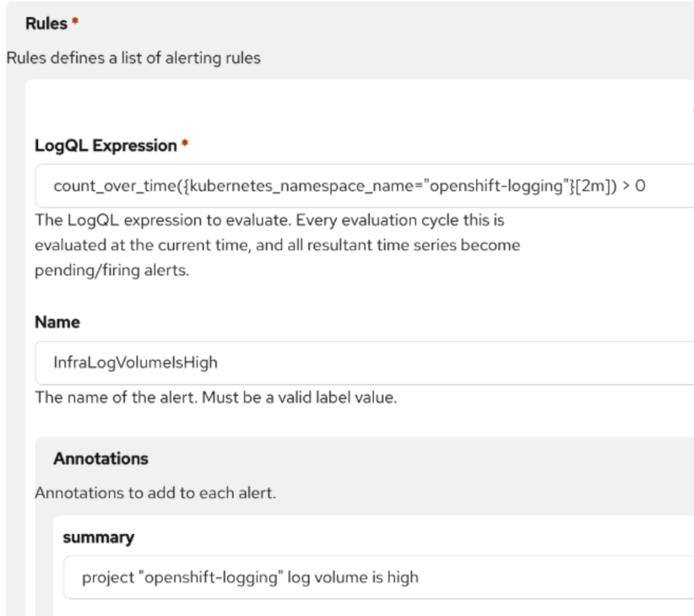Place cursor after "> 0" in the expression

click(x=647, y=186)
